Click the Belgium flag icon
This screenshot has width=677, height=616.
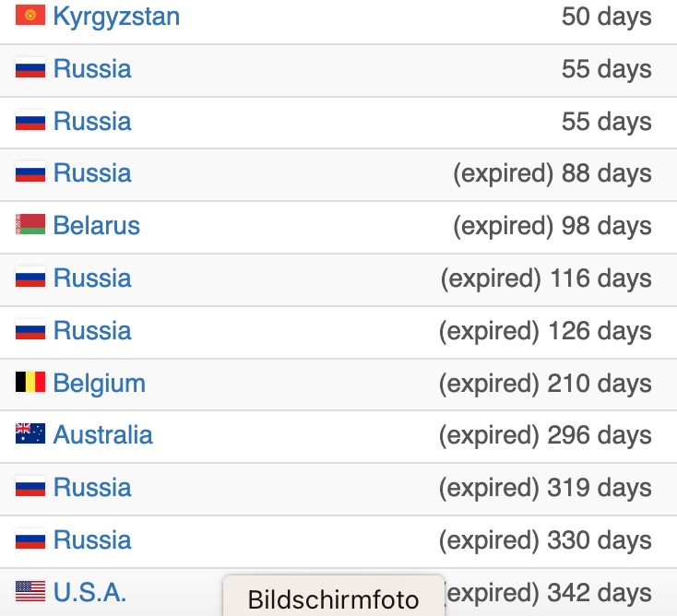[x=30, y=382]
